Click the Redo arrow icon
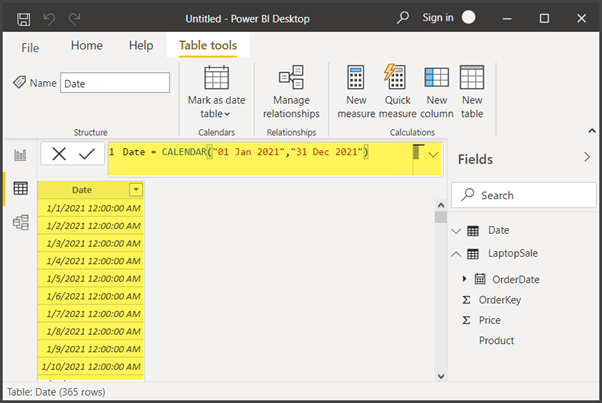 click(x=74, y=18)
